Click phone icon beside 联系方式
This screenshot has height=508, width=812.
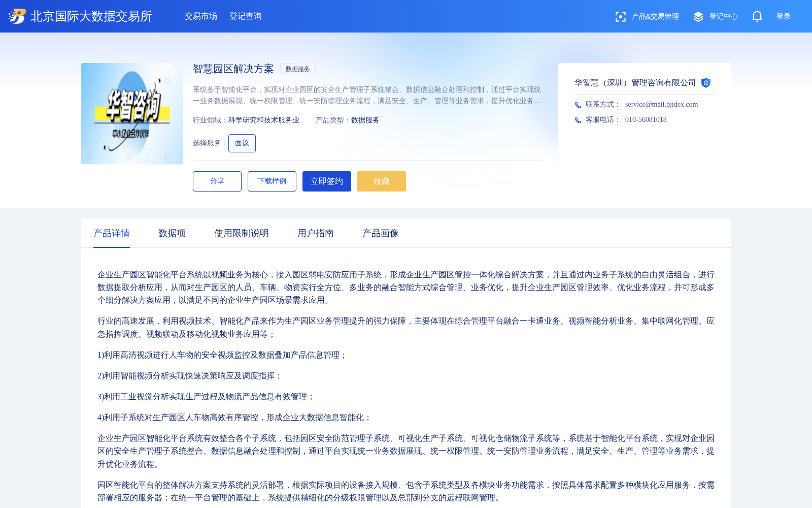(578, 105)
